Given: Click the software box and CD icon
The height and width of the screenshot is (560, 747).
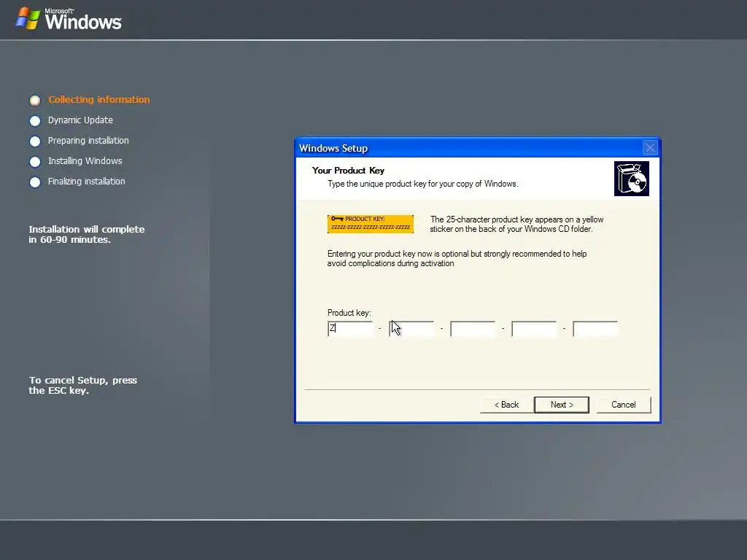Looking at the screenshot, I should pos(632,179).
